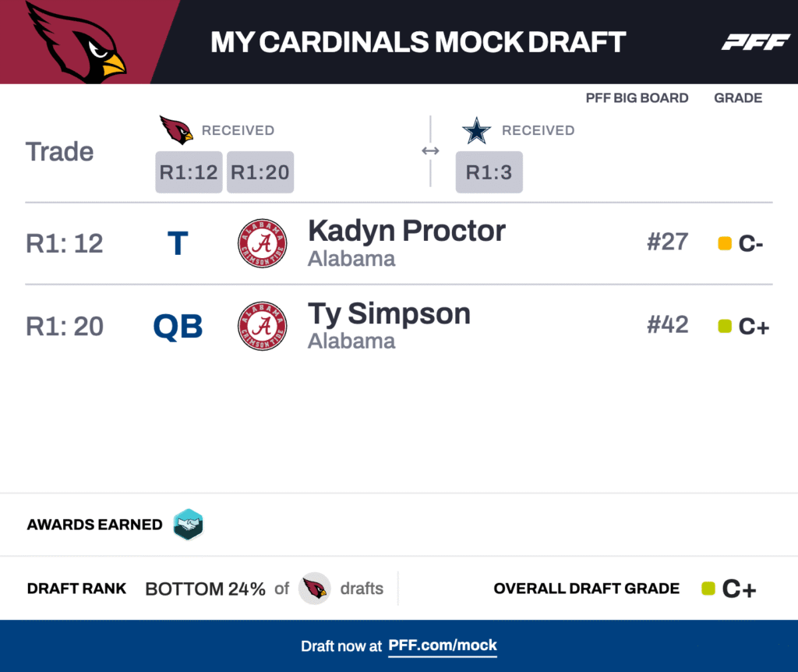Click the Cardinals logo above trade picks
798x672 pixels.
pyautogui.click(x=176, y=129)
